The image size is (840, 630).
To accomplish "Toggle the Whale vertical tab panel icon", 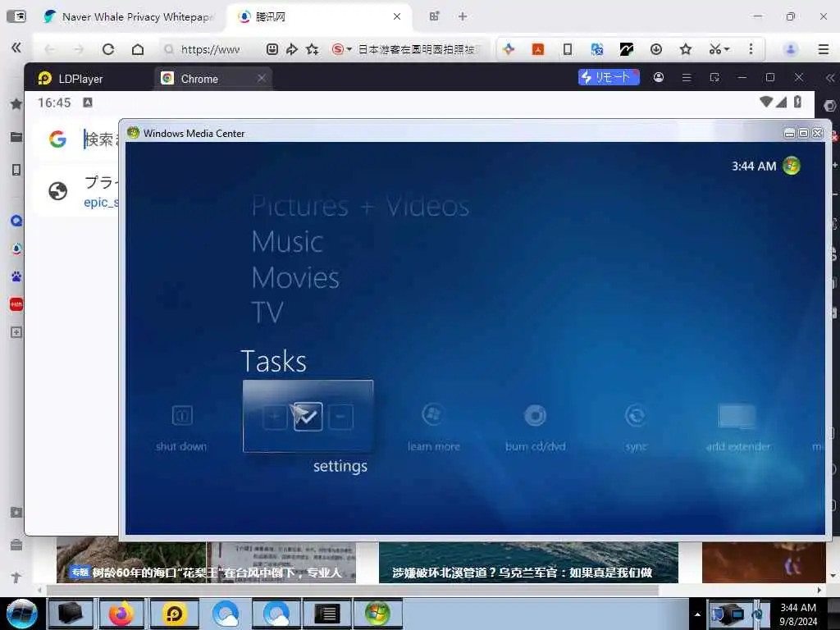I will [16, 16].
